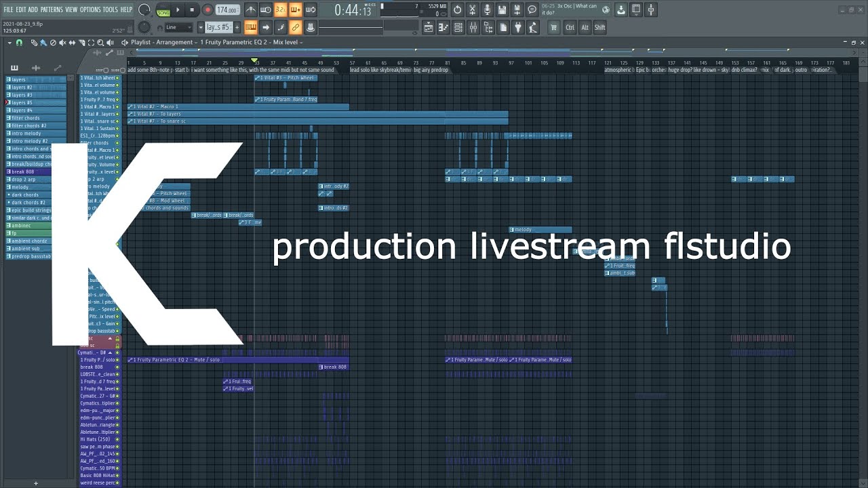Toggle playlist magnet snap icon

pyautogui.click(x=19, y=43)
